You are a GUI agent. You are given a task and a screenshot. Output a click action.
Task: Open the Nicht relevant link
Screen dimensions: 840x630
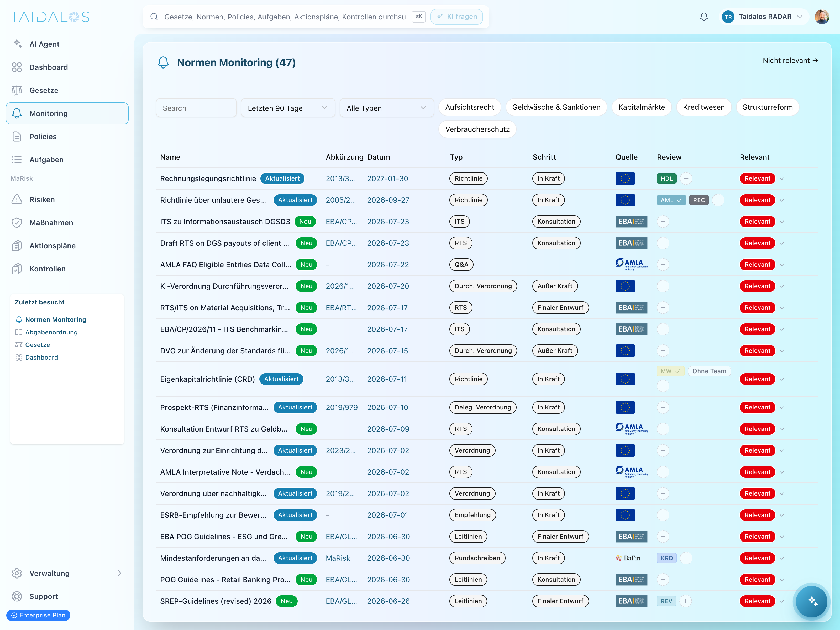[790, 61]
